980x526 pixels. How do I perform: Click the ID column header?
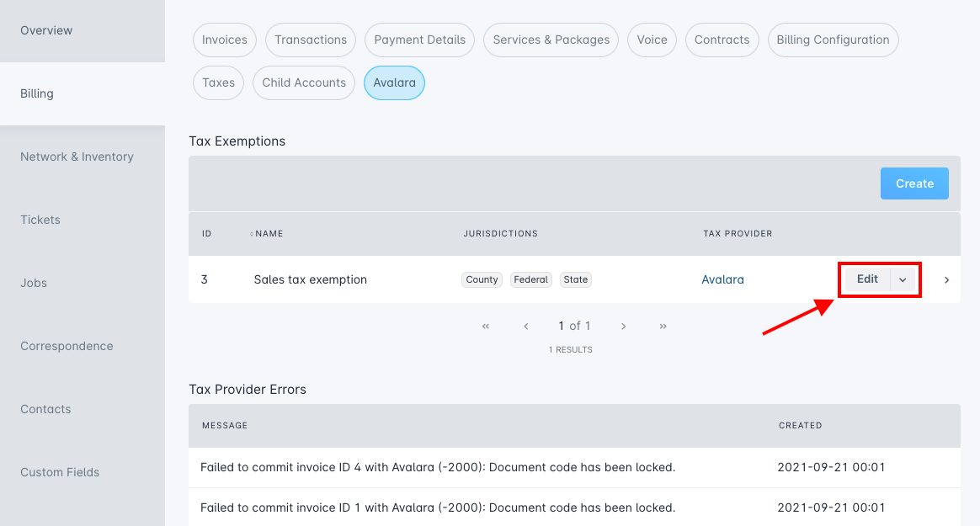click(206, 234)
